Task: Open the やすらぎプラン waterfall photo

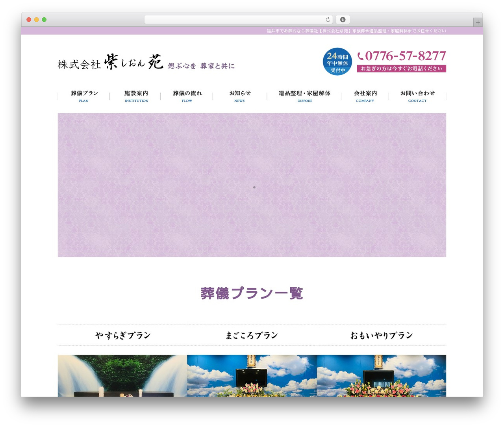Action: click(x=122, y=376)
